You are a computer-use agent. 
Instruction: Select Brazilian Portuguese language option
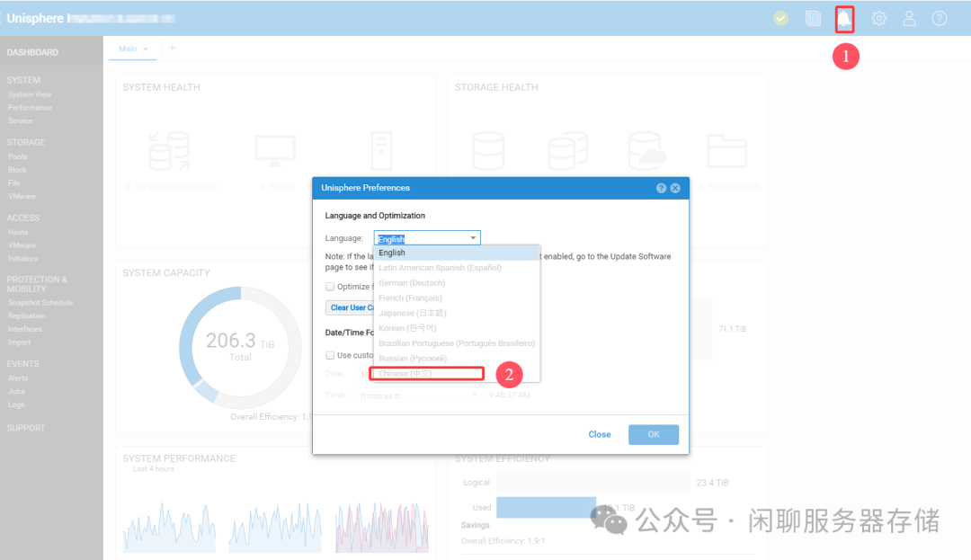click(x=457, y=342)
